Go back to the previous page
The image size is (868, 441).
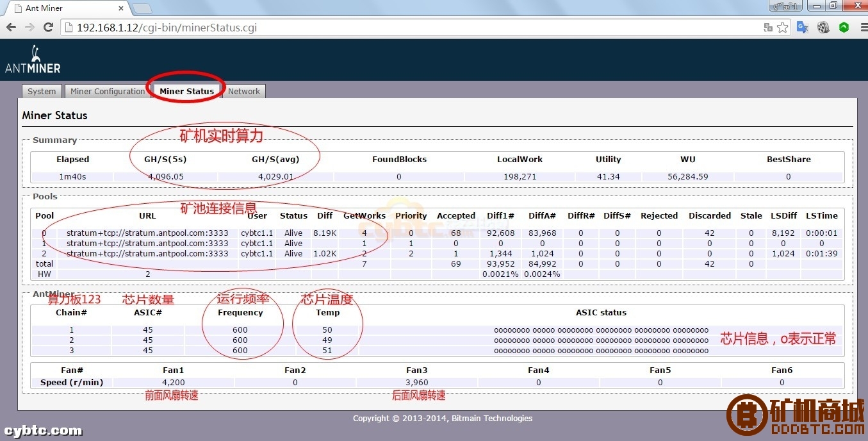coord(11,28)
